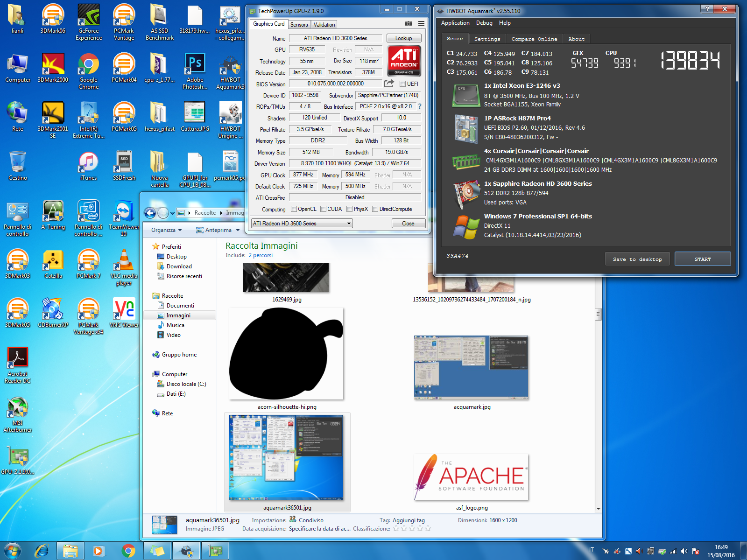747x560 pixels.
Task: Open the Debug menu in Aquamark
Action: (x=484, y=23)
